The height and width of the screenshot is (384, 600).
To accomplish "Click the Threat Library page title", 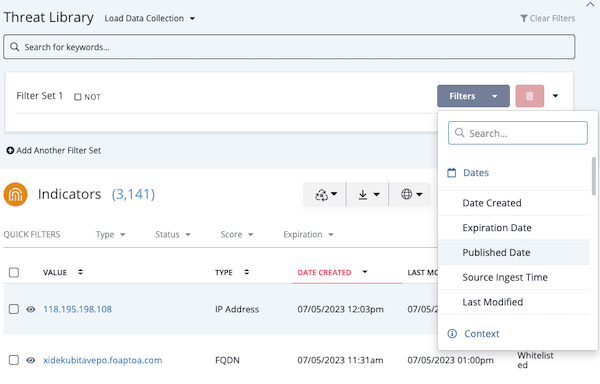I will pyautogui.click(x=49, y=17).
